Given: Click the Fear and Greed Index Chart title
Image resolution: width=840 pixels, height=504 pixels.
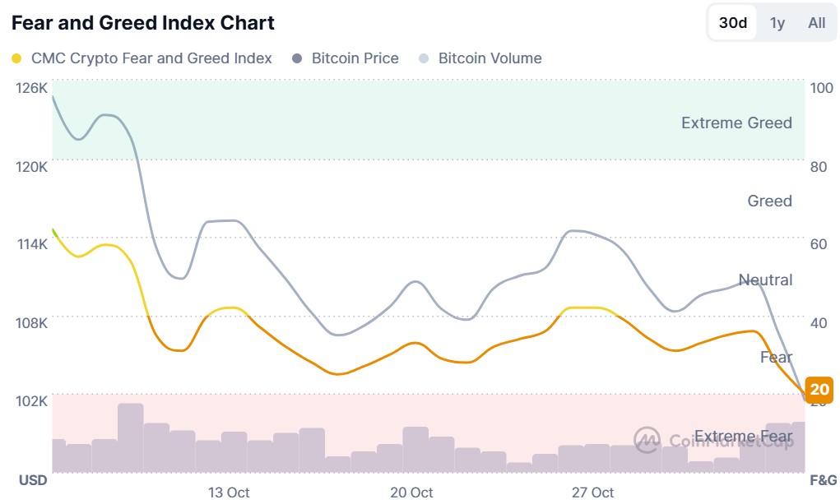Looking at the screenshot, I should (x=142, y=22).
